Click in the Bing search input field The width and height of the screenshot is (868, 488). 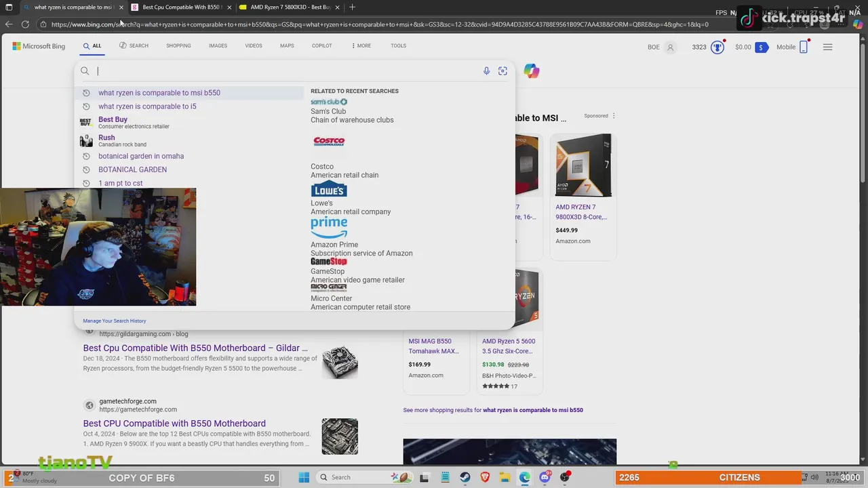288,71
